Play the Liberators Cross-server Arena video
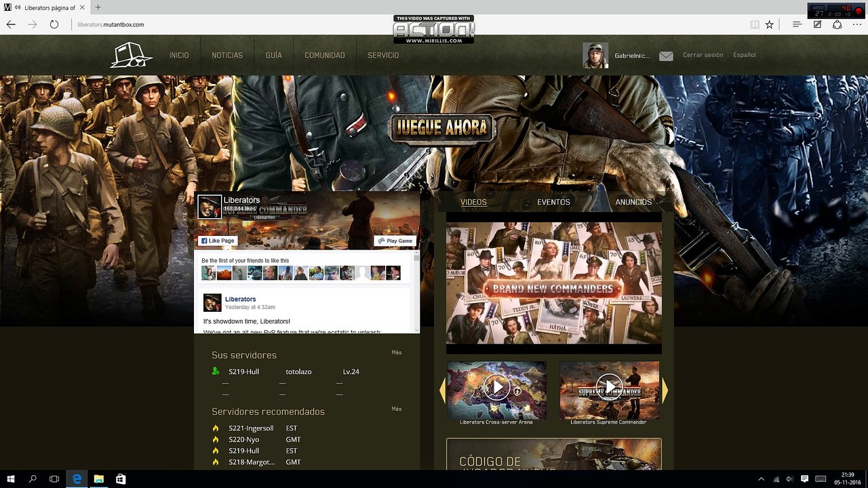The image size is (868, 488). pyautogui.click(x=496, y=388)
